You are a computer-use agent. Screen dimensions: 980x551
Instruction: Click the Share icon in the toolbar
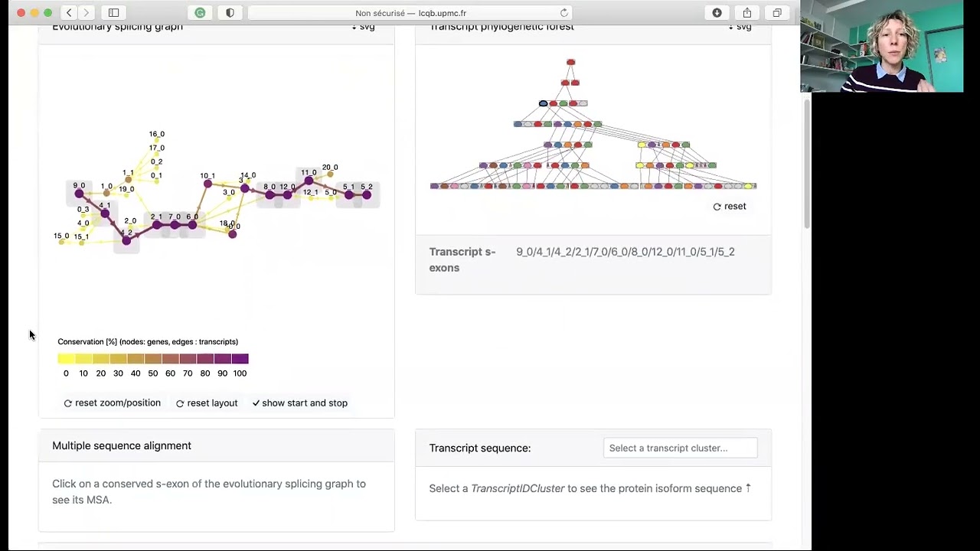point(746,13)
